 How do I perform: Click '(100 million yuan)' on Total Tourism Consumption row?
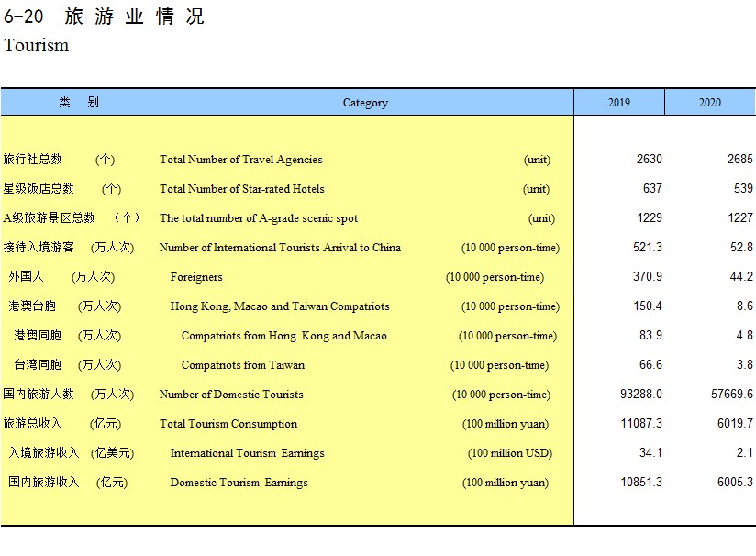coord(506,424)
